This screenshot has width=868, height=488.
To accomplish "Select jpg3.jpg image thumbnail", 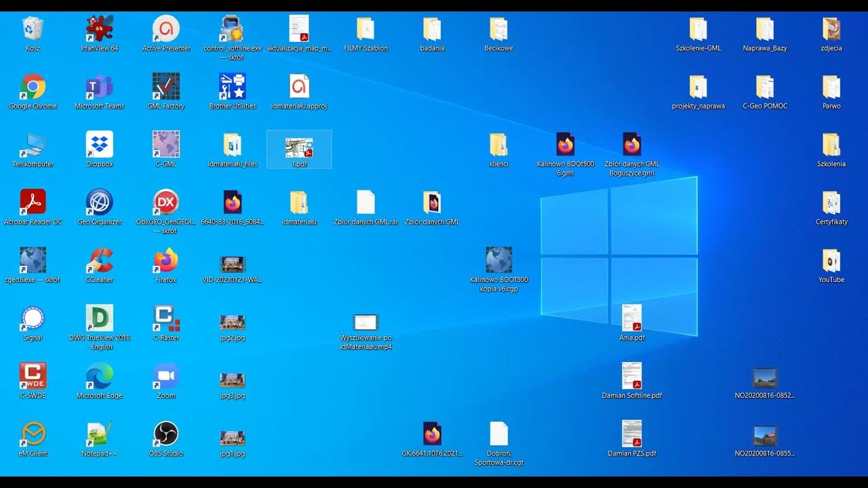I will [233, 380].
